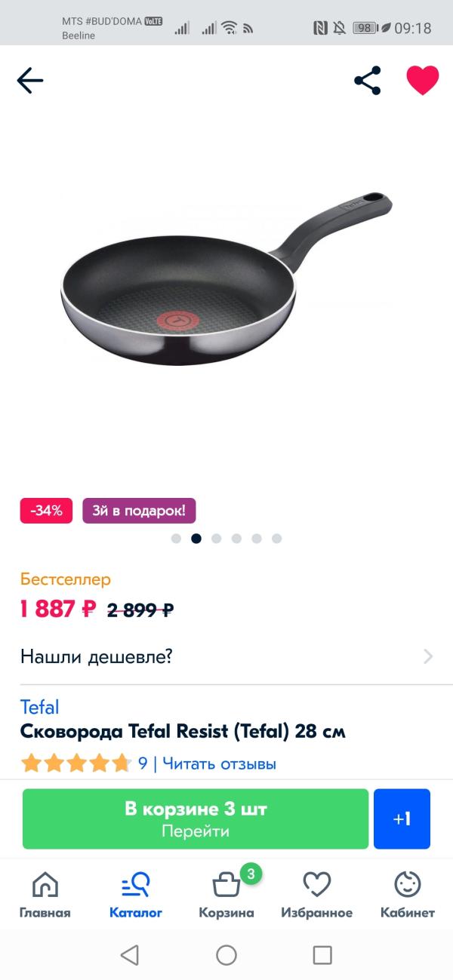Select the last image carousel dot

pyautogui.click(x=277, y=539)
